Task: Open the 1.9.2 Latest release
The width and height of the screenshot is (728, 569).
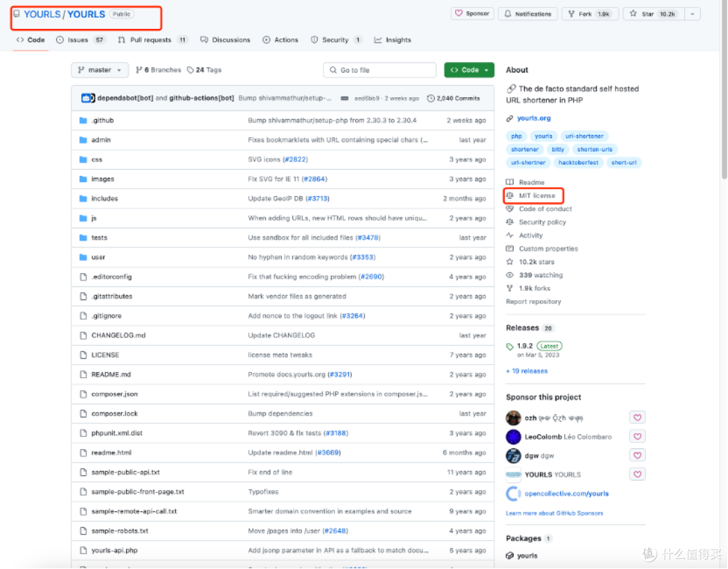Action: (524, 346)
